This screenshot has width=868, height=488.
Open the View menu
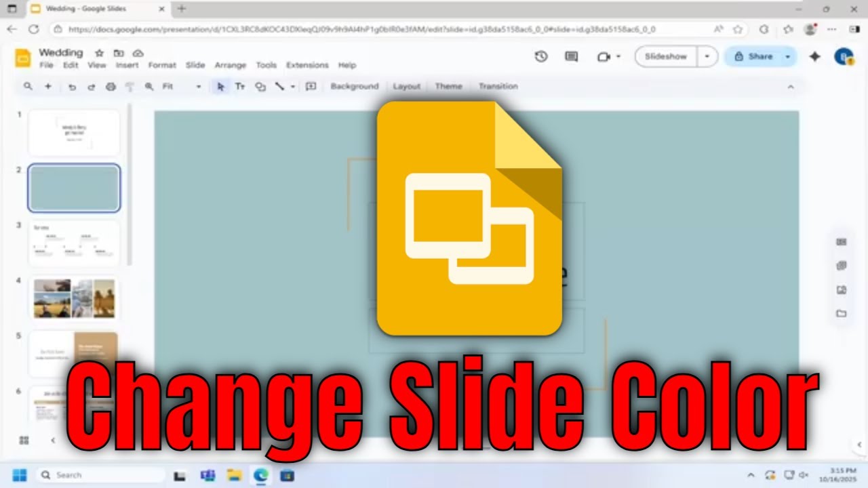(x=97, y=65)
